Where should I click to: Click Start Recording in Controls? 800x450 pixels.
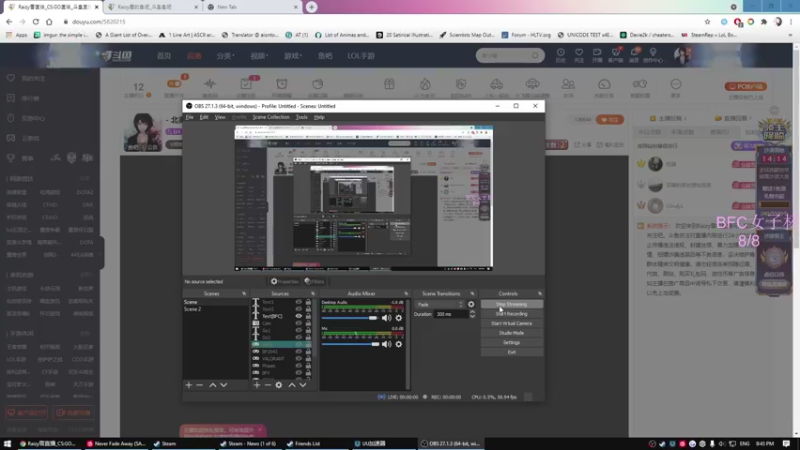tap(511, 314)
